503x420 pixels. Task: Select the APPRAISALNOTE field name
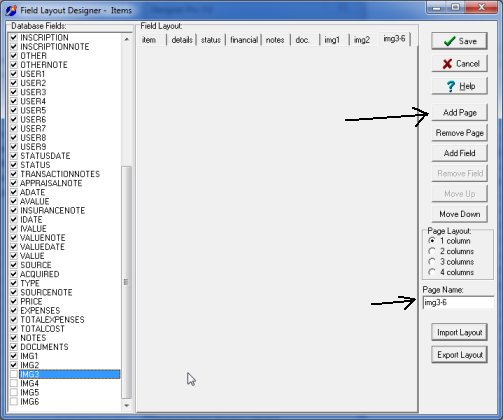point(51,183)
